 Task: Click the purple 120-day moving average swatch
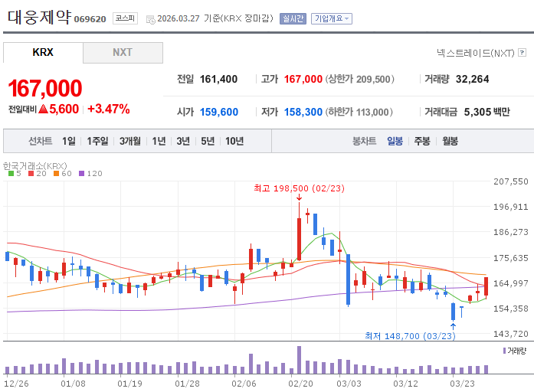pyautogui.click(x=81, y=174)
